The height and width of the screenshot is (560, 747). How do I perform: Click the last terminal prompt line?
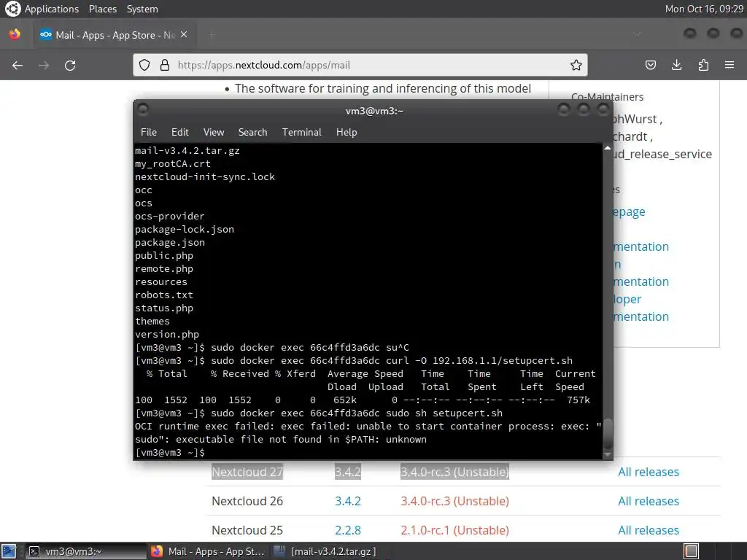click(x=170, y=452)
